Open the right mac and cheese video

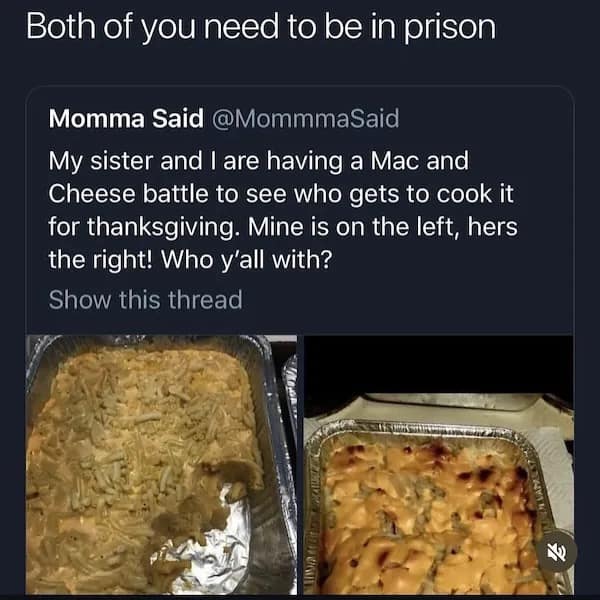[x=439, y=465]
